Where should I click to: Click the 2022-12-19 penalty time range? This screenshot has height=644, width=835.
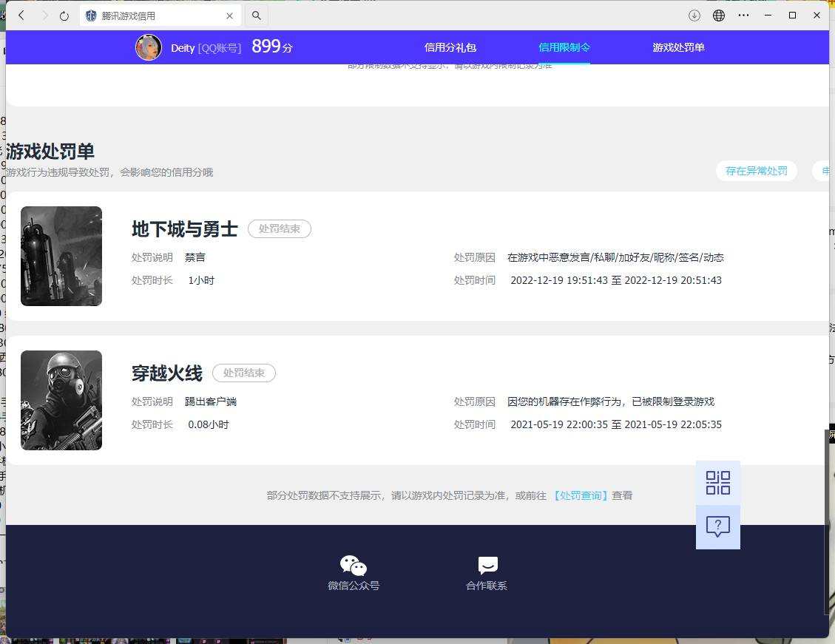[x=616, y=280]
